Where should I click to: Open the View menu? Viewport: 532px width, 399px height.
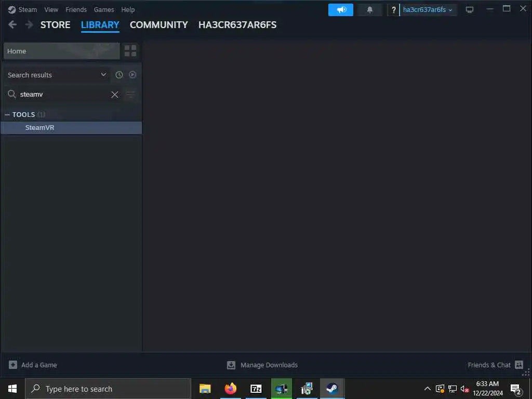pyautogui.click(x=51, y=9)
